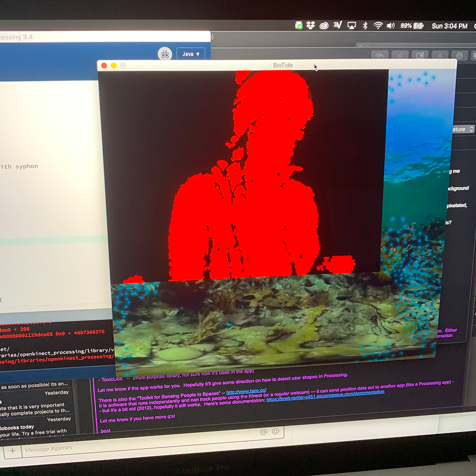Click the @ mention icon in message box
The width and height of the screenshot is (476, 476).
tap(264, 432)
